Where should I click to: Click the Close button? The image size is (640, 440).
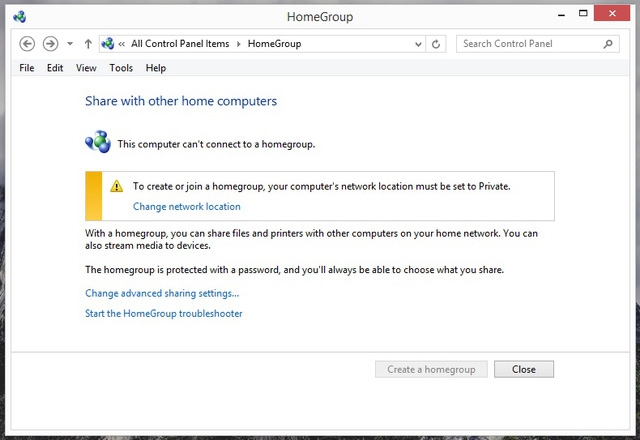524,369
